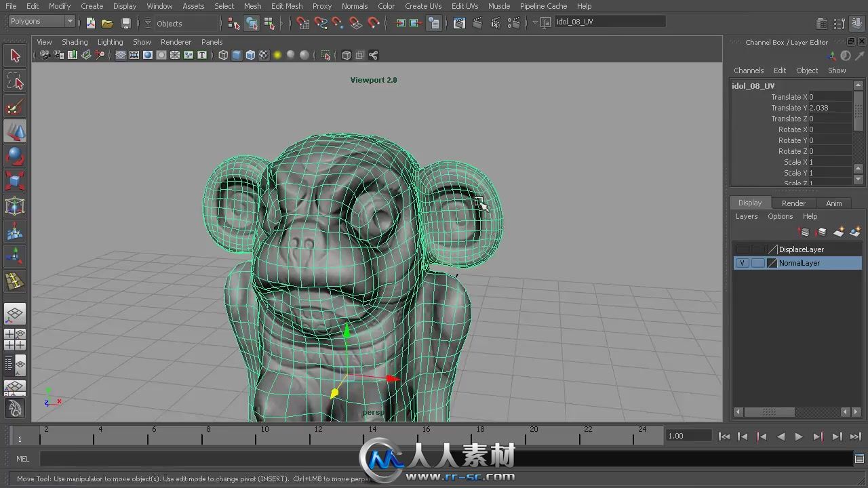The image size is (868, 488).
Task: Toggle Use All Lights yellow sphere
Action: [277, 55]
